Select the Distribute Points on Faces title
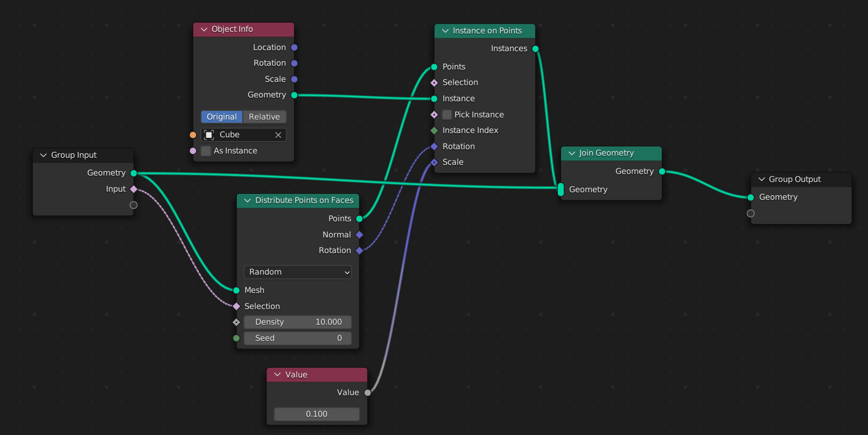Screen dimensions: 868x435 tap(304, 200)
